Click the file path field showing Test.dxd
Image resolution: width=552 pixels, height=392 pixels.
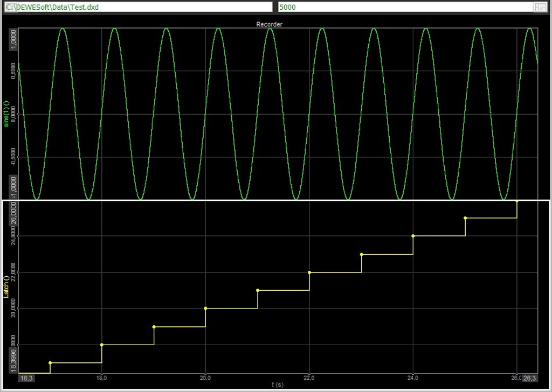[139, 7]
